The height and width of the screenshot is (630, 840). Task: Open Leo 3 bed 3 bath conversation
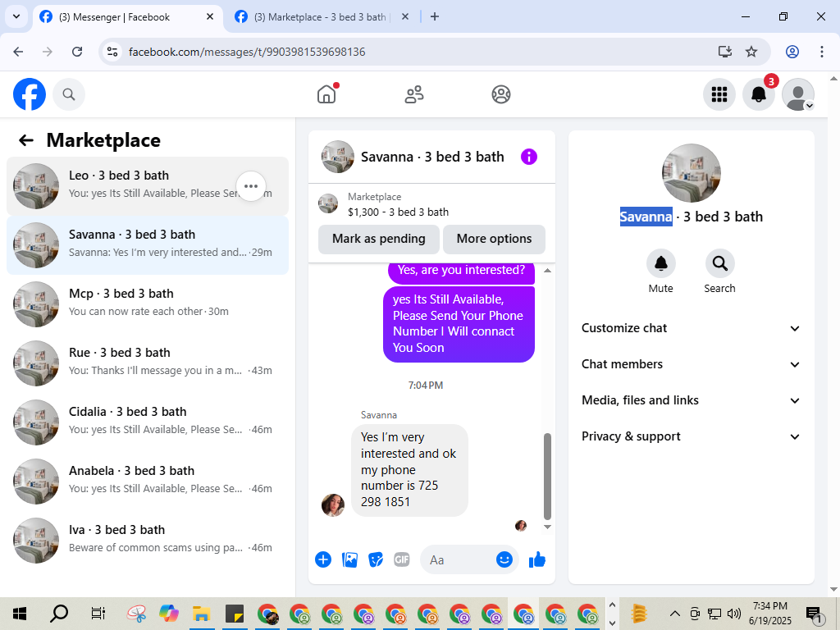tap(148, 186)
